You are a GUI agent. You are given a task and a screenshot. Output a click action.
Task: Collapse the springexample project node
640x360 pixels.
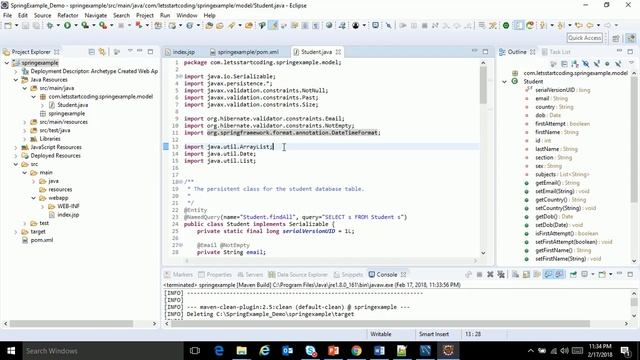coord(7,63)
